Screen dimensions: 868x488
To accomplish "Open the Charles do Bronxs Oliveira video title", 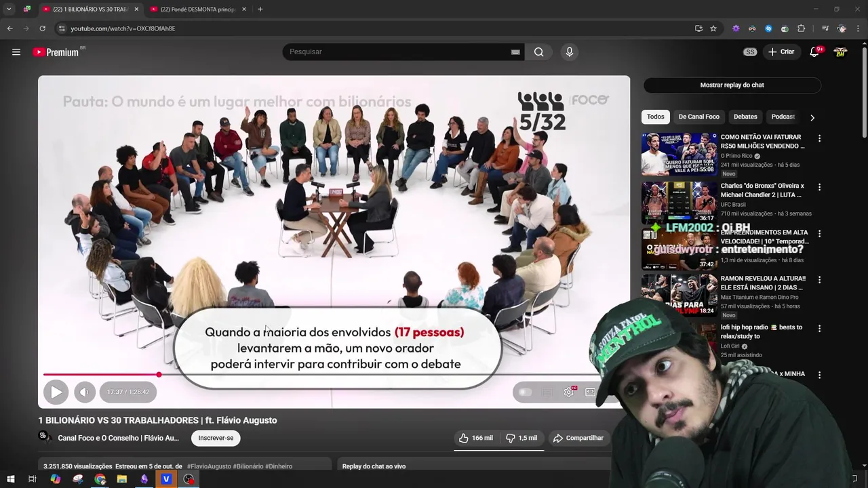I will click(x=762, y=190).
